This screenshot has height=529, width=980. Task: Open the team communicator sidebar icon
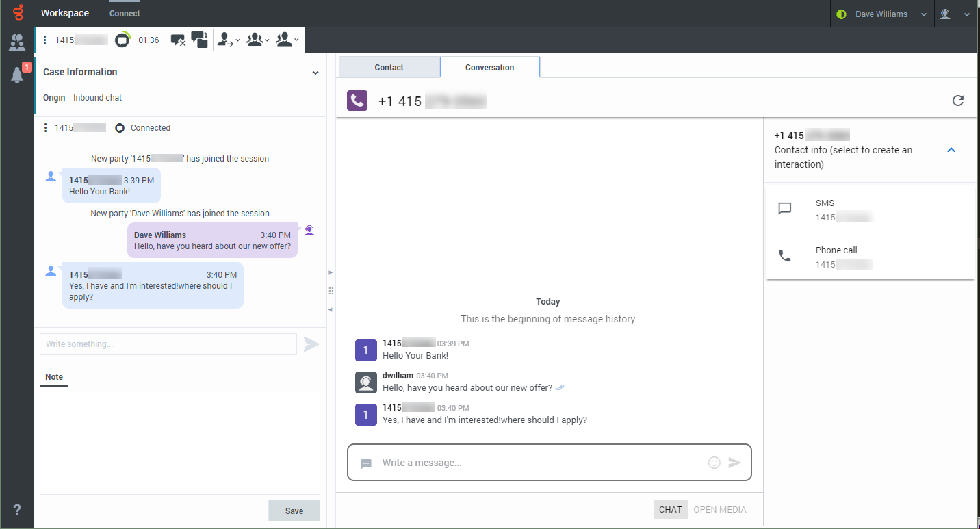17,42
